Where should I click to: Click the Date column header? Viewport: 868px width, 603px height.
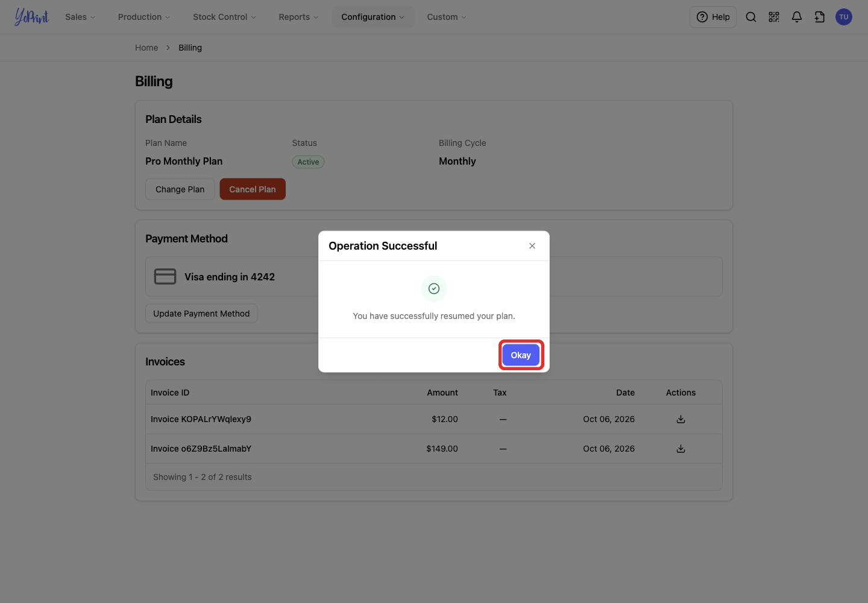625,393
